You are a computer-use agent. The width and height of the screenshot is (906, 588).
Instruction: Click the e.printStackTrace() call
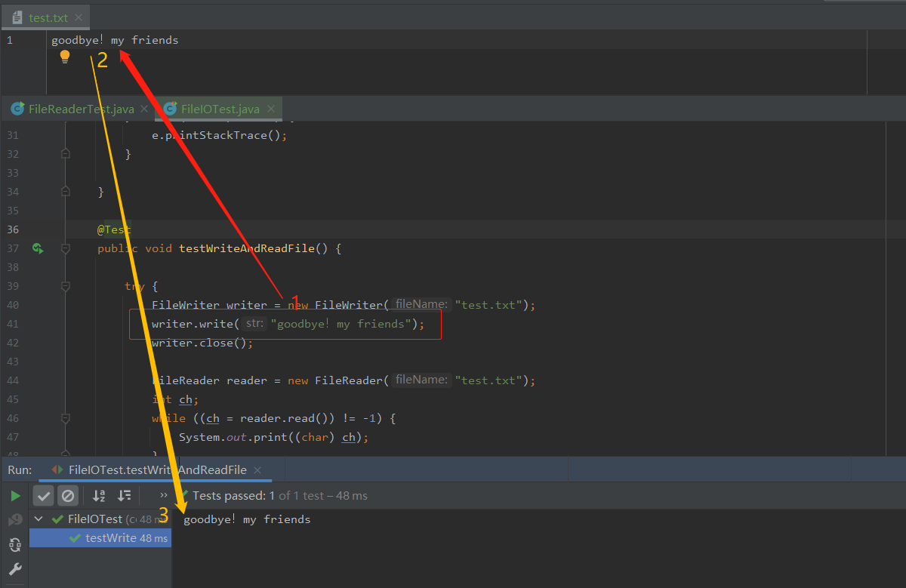[x=220, y=135]
